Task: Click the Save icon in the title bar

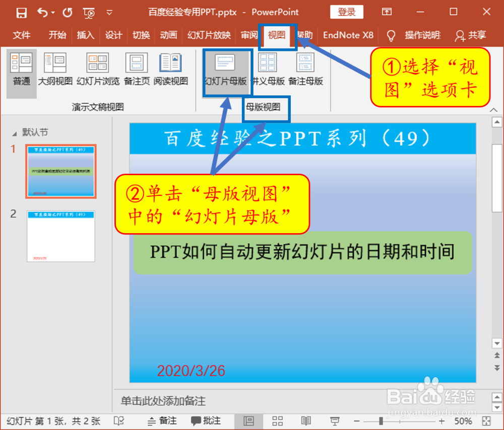Action: (22, 13)
